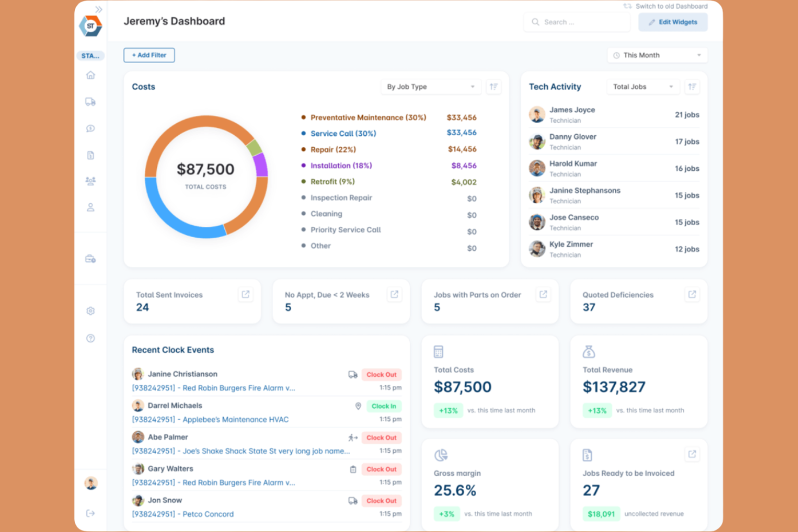
Task: Select the STA... account badge
Action: coord(90,56)
